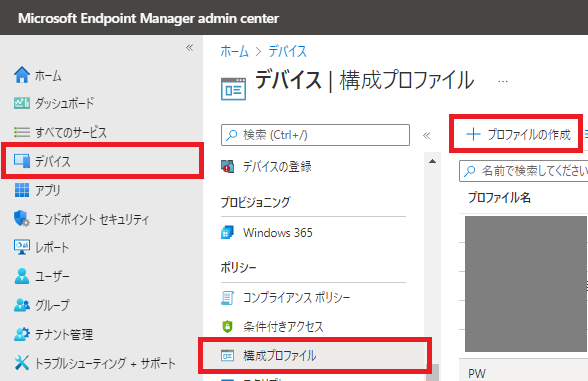Click the アプリ grid icon
Viewport: 588px width, 381px height.
(x=22, y=190)
